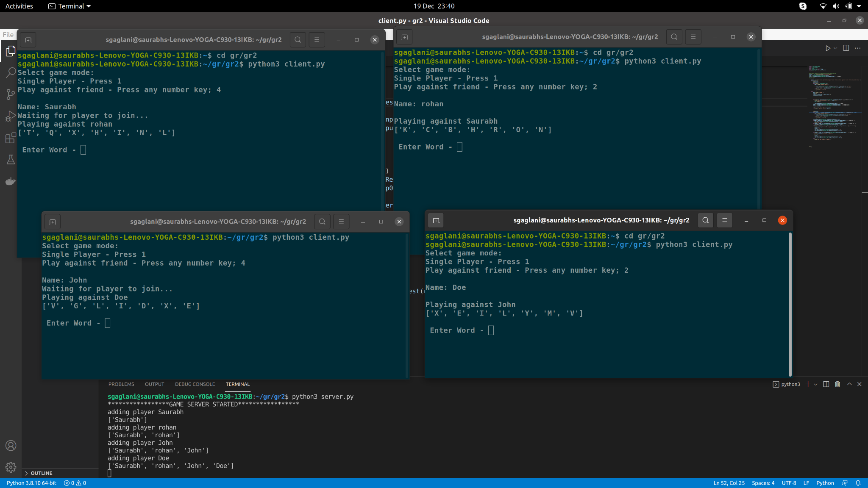Switch to the PROBLEMS tab
Image resolution: width=868 pixels, height=488 pixels.
coord(121,384)
